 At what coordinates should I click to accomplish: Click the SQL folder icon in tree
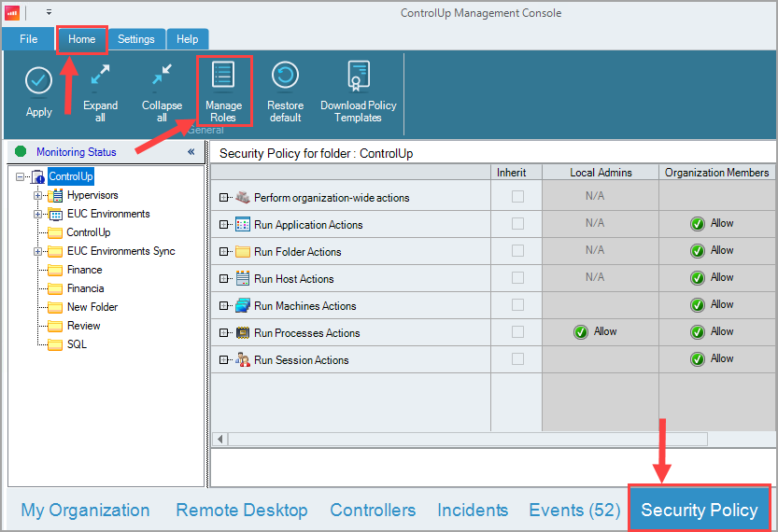[55, 344]
